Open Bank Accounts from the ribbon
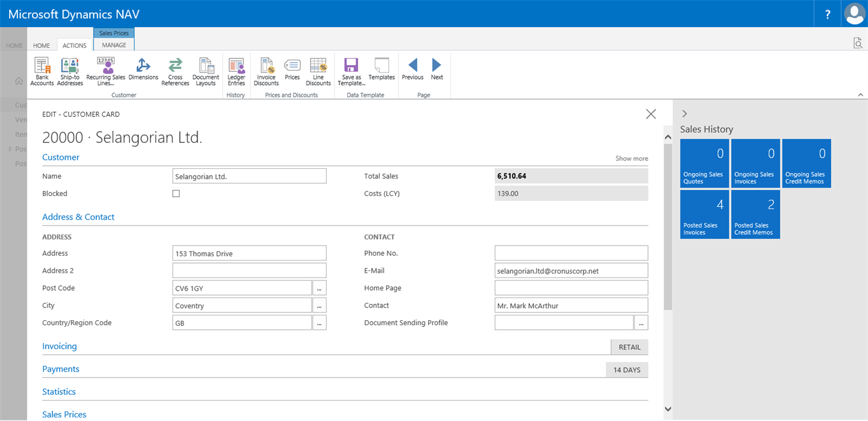The width and height of the screenshot is (868, 421). pyautogui.click(x=42, y=72)
